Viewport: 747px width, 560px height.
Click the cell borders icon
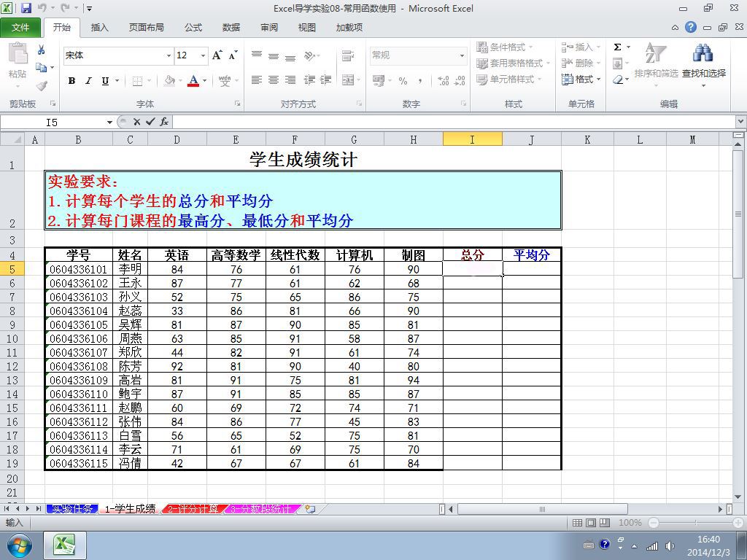pos(137,80)
